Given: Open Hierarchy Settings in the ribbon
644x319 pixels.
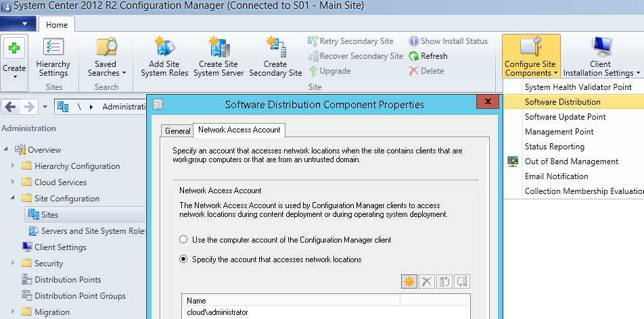Looking at the screenshot, I should pyautogui.click(x=53, y=57).
